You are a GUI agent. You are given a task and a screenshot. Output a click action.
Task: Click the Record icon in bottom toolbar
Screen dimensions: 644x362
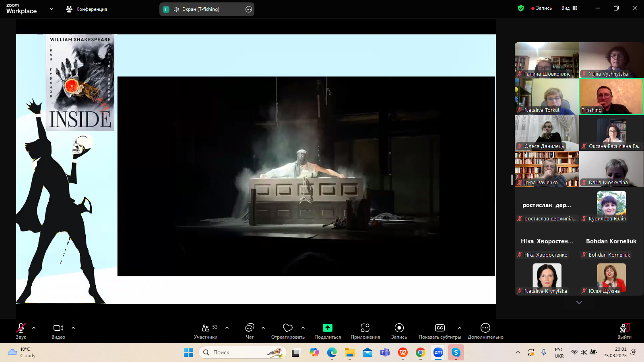399,328
